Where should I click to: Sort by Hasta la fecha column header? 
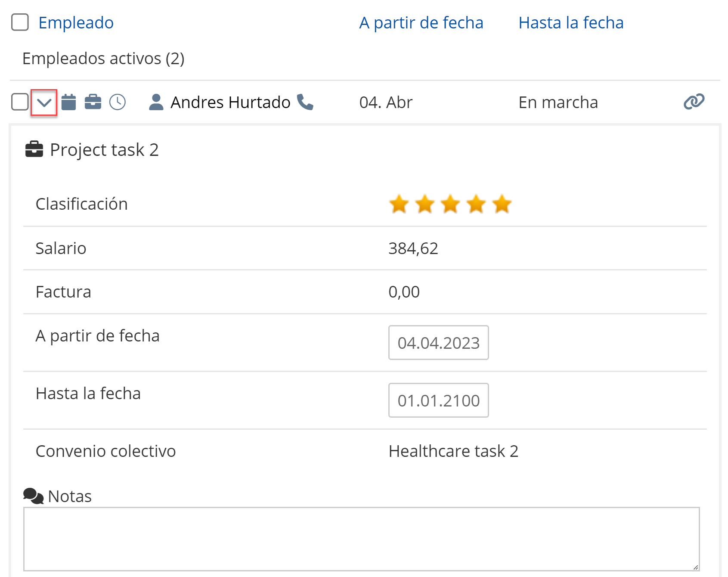point(571,23)
